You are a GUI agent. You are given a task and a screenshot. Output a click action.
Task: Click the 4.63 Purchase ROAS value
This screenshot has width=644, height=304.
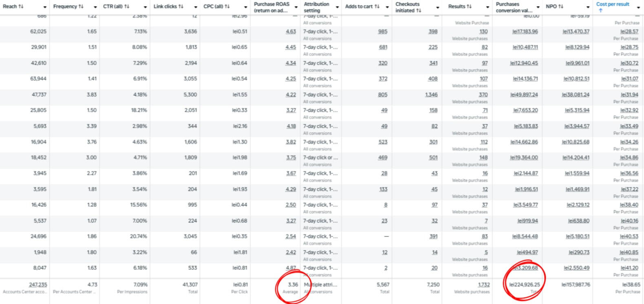point(291,32)
